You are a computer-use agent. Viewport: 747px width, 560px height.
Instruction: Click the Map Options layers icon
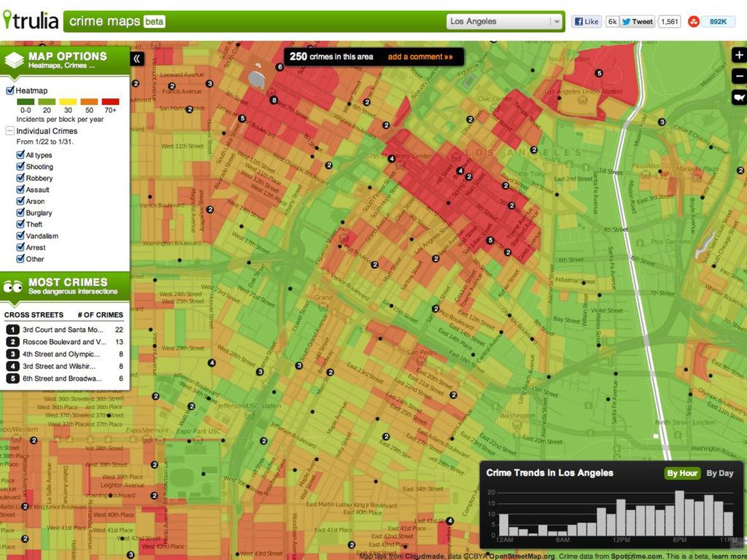click(15, 60)
